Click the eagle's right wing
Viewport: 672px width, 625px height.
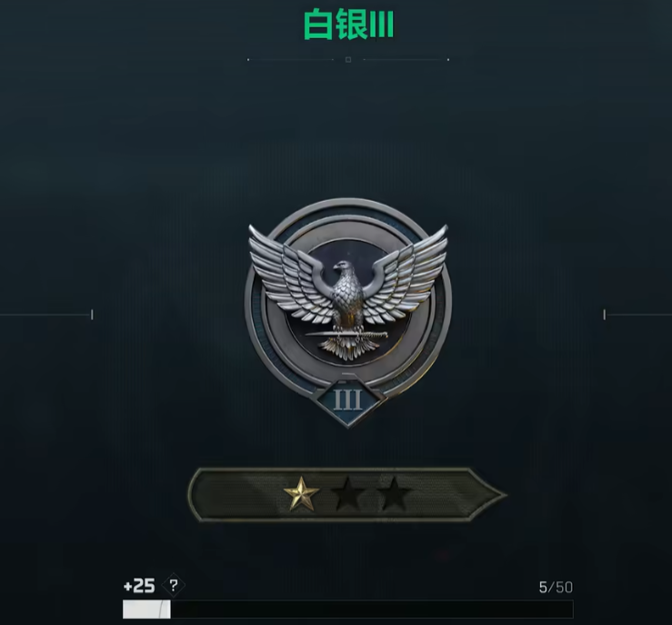pyautogui.click(x=405, y=275)
